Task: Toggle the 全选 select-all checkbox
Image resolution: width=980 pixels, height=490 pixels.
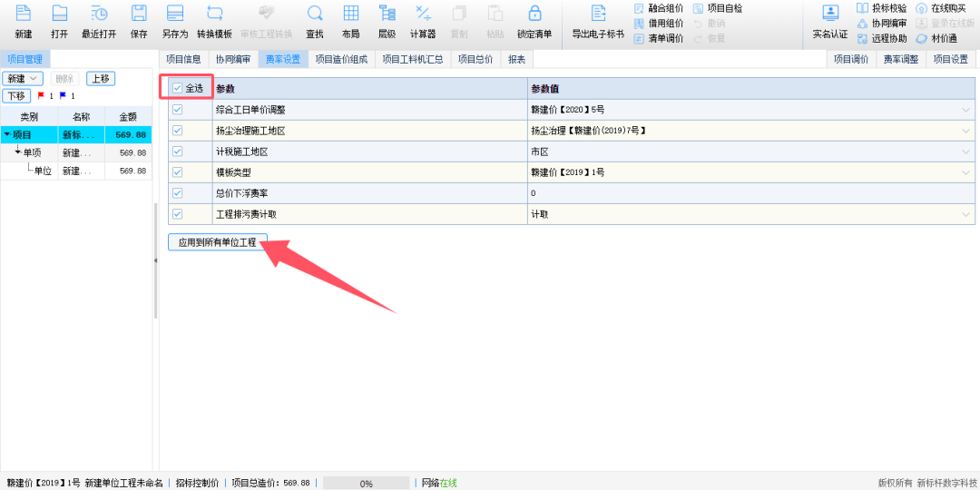Action: coord(178,88)
